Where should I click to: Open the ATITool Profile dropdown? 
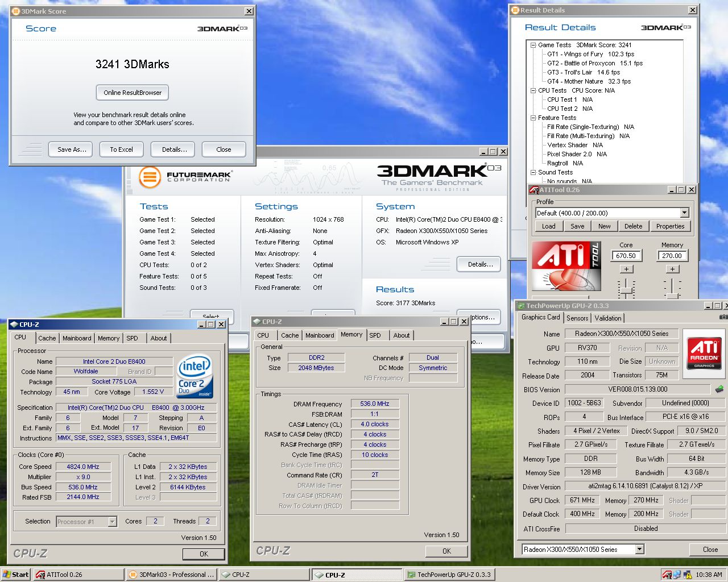pos(684,213)
